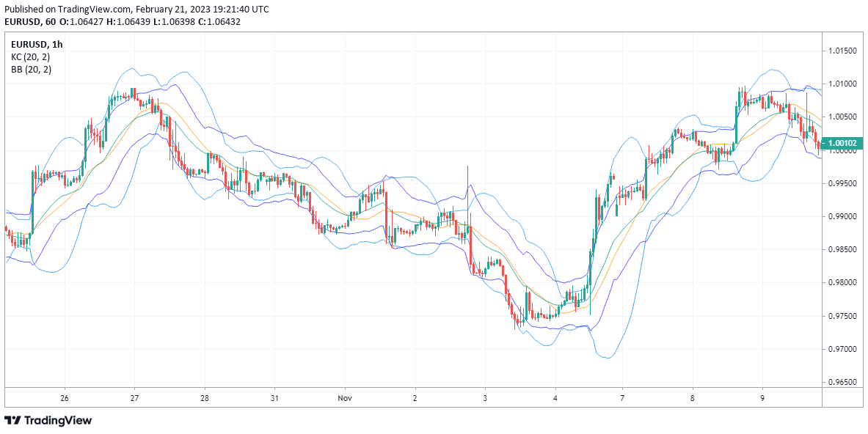Click the EURUSD, 1h chart title
Viewport: 868px width, 434px height.
pos(37,44)
